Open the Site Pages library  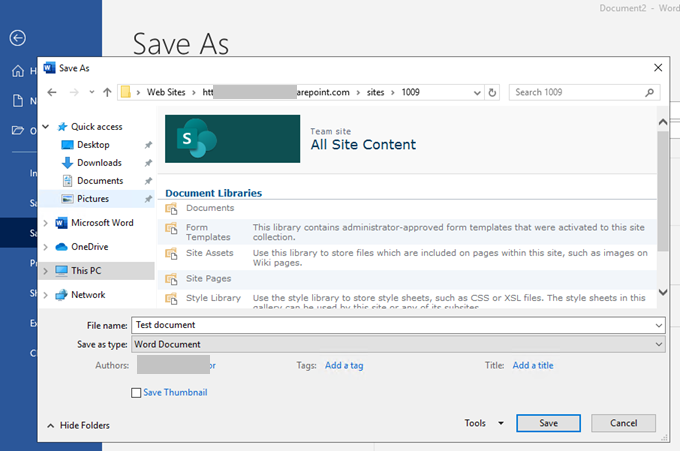(209, 278)
